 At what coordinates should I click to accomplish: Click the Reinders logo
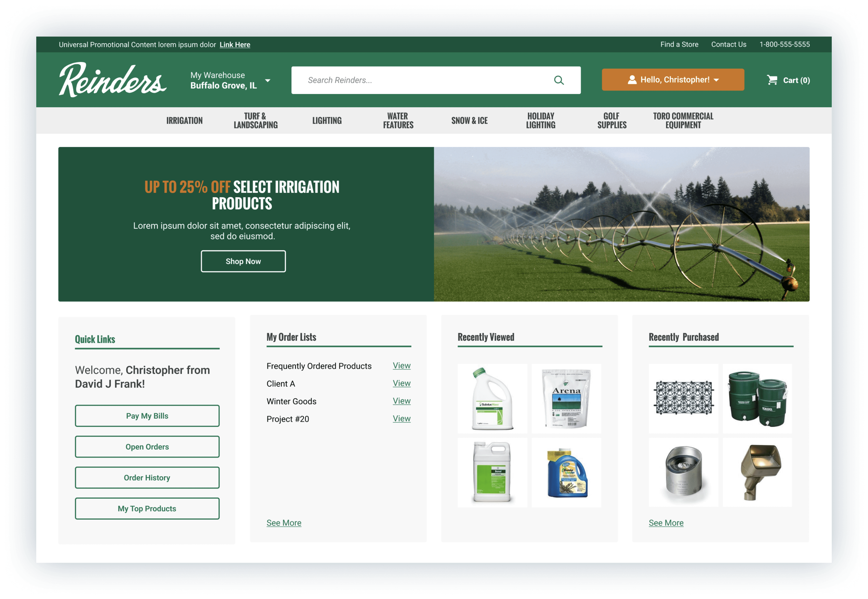coord(112,80)
